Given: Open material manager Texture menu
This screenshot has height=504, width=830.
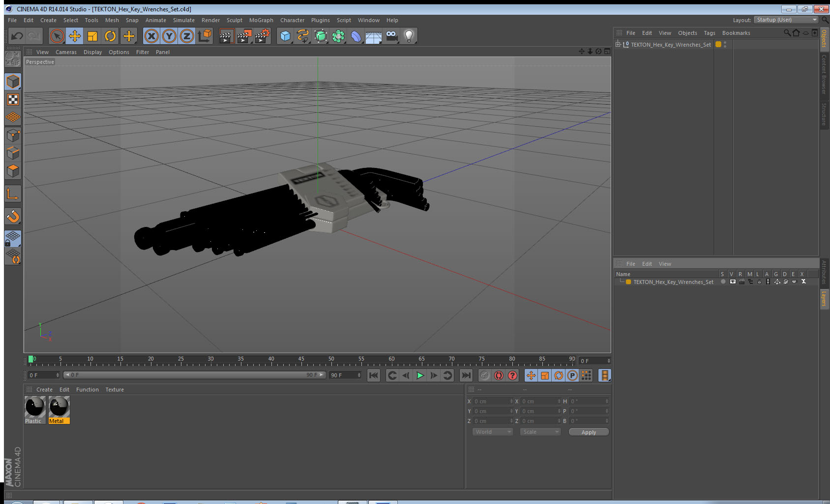Looking at the screenshot, I should click(115, 390).
